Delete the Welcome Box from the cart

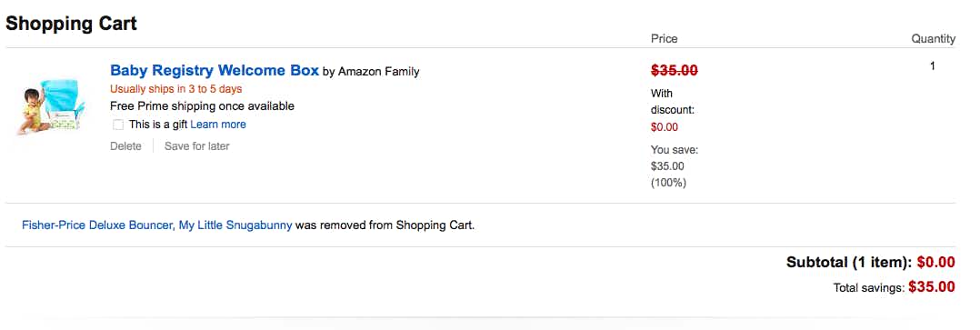point(125,146)
